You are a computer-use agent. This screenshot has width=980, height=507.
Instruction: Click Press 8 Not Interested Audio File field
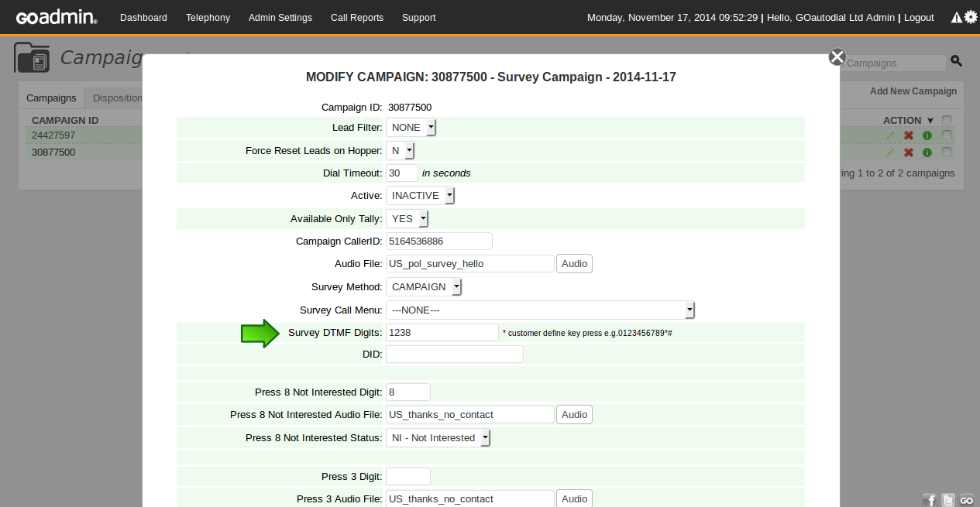(x=470, y=414)
